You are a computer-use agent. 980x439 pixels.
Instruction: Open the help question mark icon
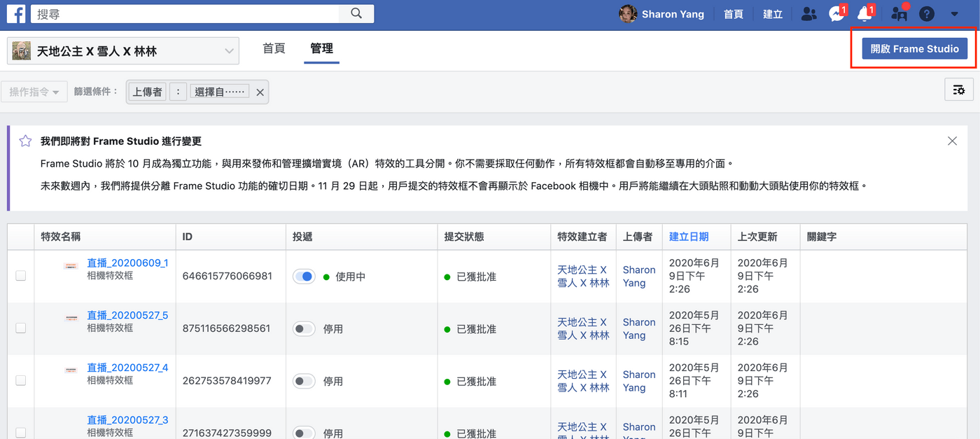pos(927,14)
